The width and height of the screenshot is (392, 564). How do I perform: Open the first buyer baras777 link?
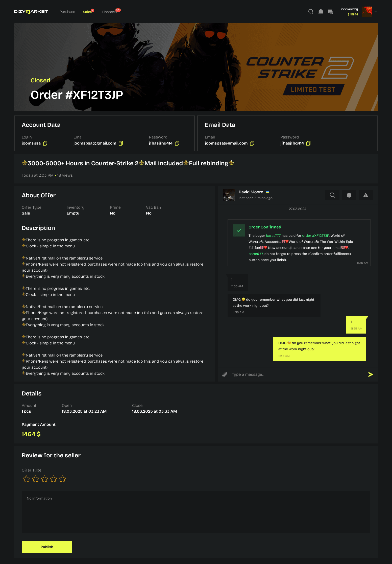[x=273, y=236]
